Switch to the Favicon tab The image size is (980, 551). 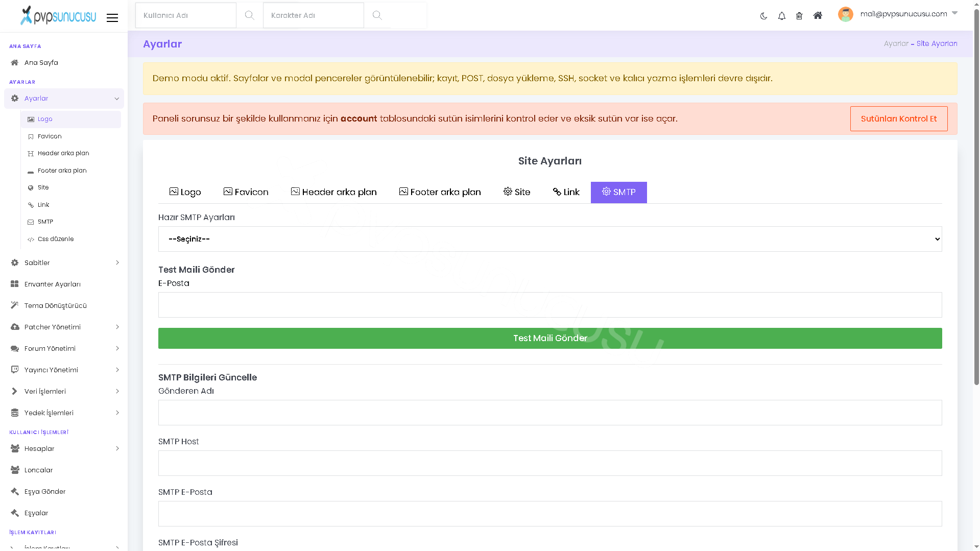(x=246, y=192)
